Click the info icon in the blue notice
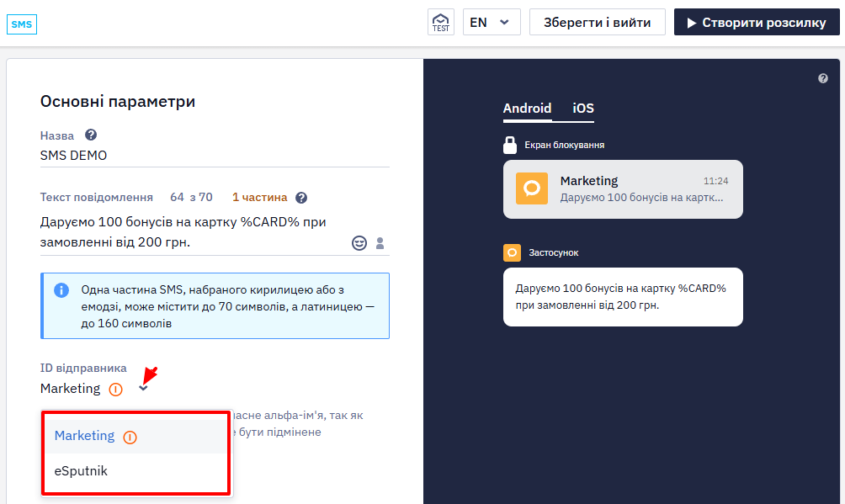845x504 pixels. coord(61,290)
